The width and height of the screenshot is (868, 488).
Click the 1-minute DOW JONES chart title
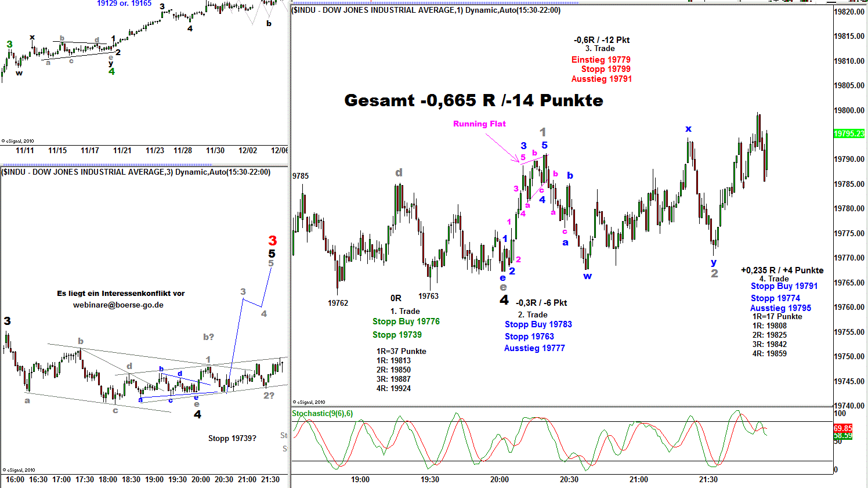pyautogui.click(x=426, y=10)
